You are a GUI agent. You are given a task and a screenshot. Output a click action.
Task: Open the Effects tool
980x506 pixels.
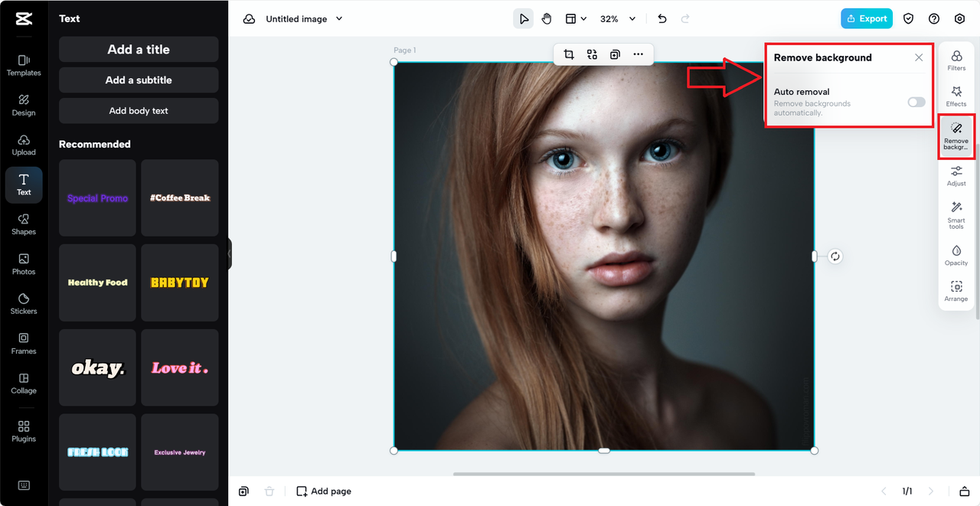956,96
